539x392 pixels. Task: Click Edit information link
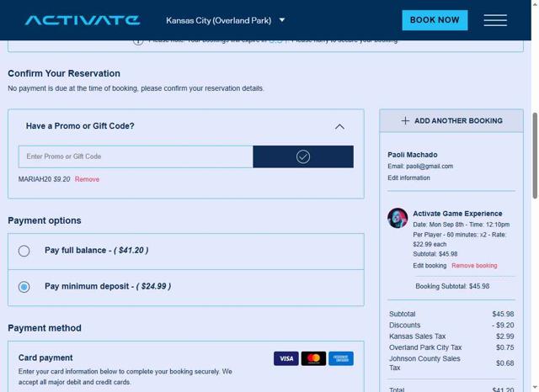(x=408, y=177)
